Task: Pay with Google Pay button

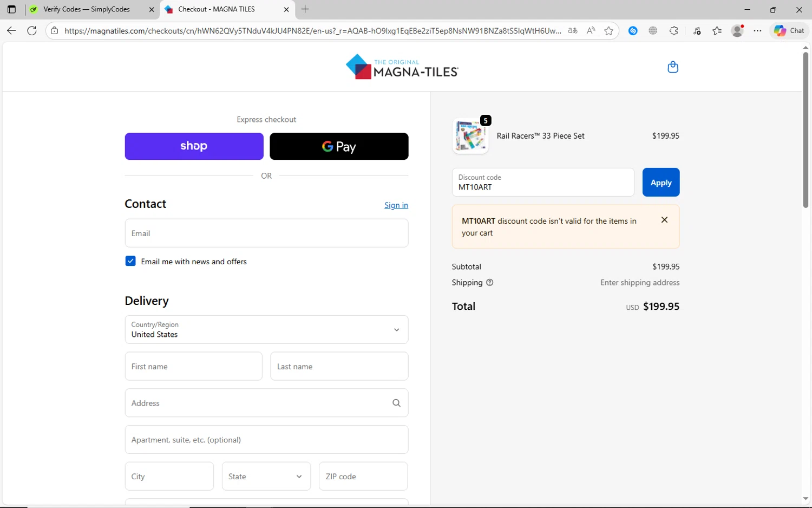Action: pyautogui.click(x=339, y=146)
